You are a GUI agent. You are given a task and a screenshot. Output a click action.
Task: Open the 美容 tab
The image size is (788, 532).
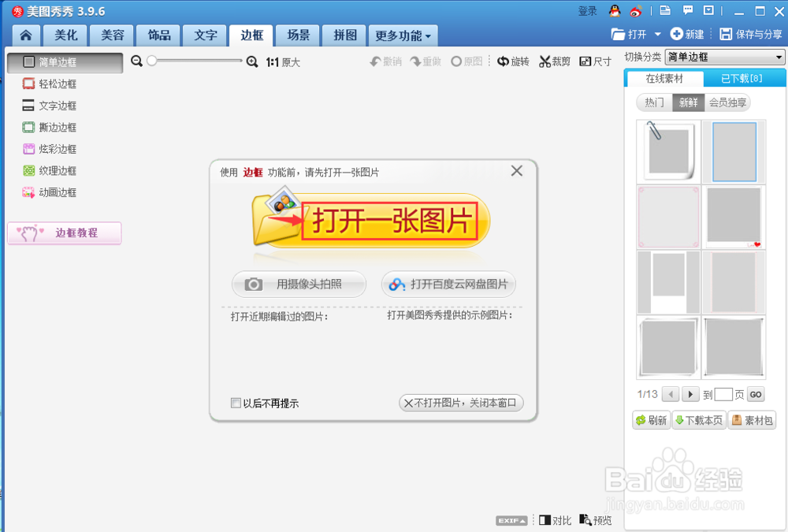point(112,35)
